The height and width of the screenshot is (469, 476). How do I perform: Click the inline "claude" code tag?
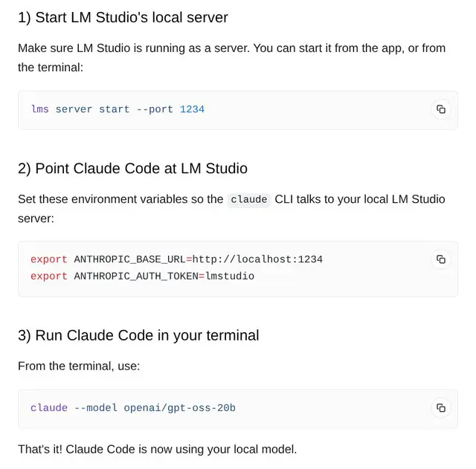pyautogui.click(x=249, y=200)
